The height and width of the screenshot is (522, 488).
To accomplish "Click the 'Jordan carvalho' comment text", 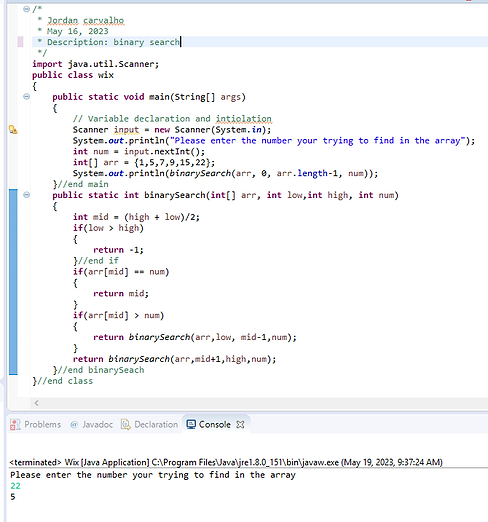I will coord(86,21).
